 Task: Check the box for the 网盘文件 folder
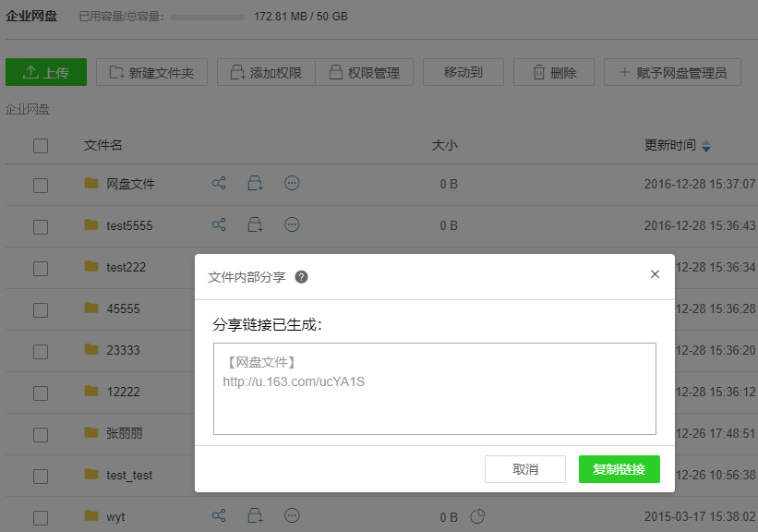pos(41,185)
